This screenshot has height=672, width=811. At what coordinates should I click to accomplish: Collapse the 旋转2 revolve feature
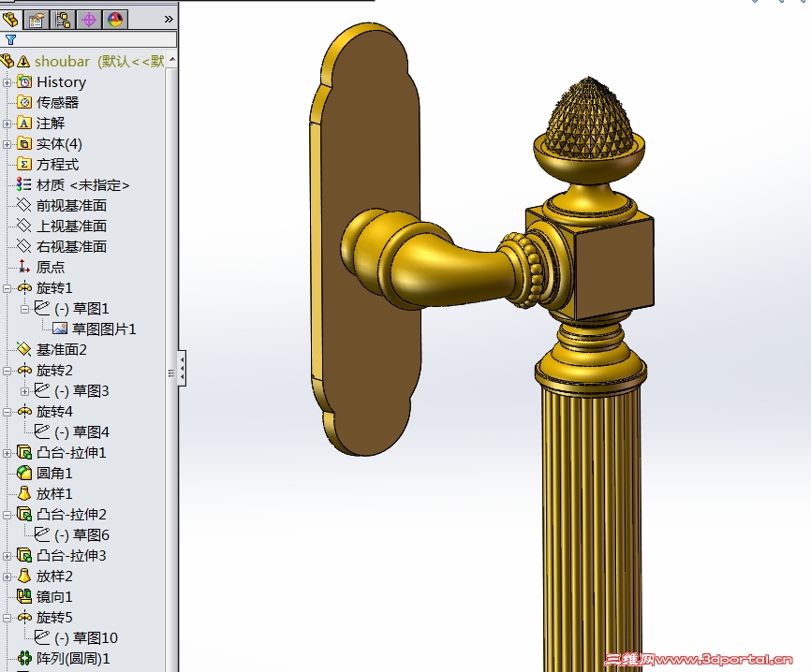tap(7, 372)
